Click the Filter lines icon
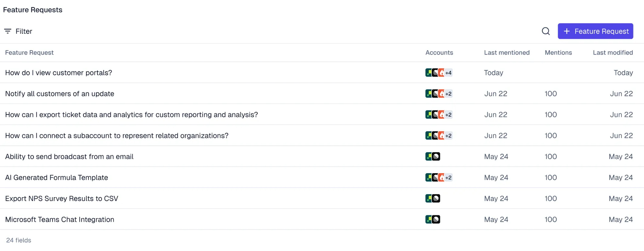The height and width of the screenshot is (251, 644). [x=8, y=31]
